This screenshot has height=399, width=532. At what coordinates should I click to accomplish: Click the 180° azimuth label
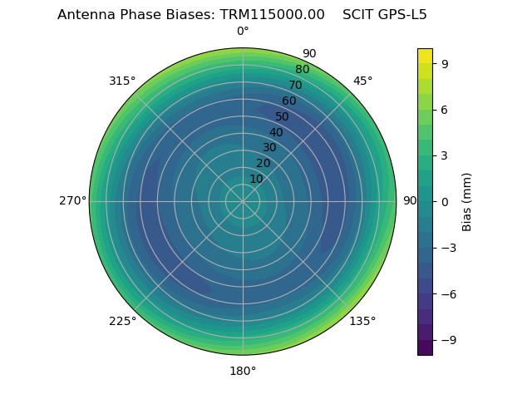pyautogui.click(x=243, y=372)
